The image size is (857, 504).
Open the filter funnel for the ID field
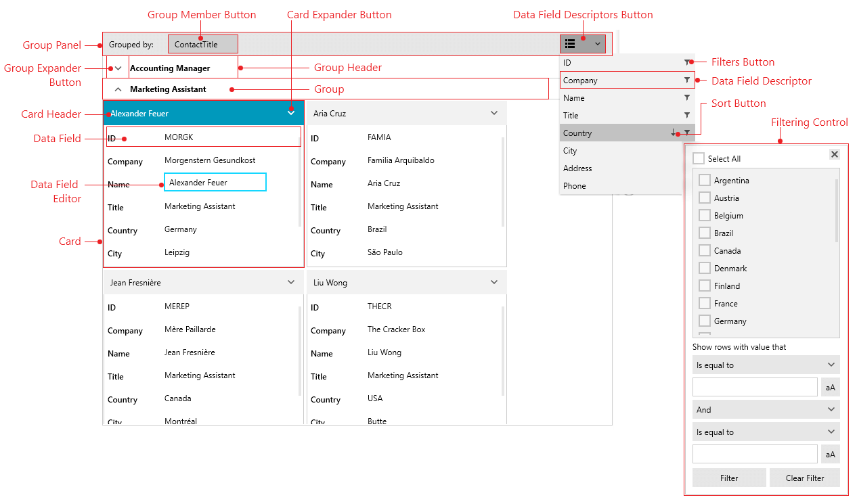(687, 62)
